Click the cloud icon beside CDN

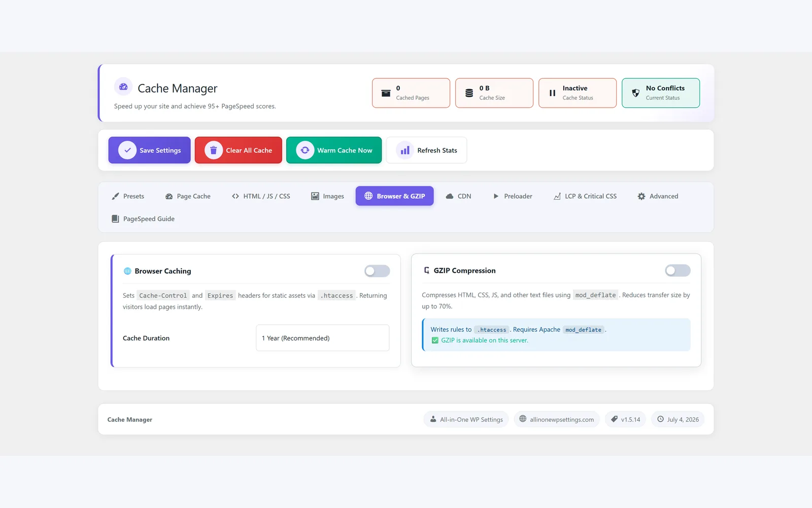coord(450,196)
